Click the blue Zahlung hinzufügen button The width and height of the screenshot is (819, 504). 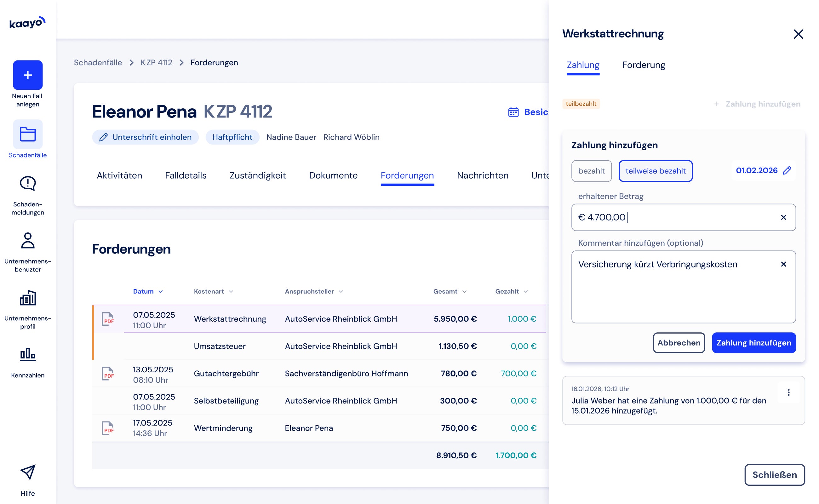click(x=754, y=343)
